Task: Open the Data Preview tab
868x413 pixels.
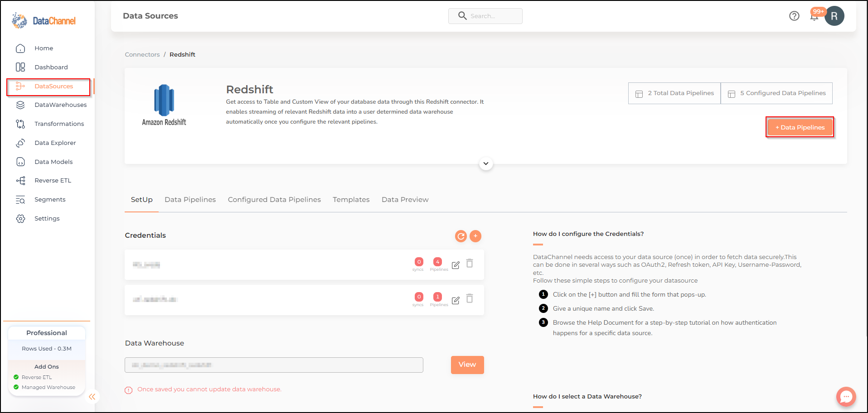Action: (405, 200)
